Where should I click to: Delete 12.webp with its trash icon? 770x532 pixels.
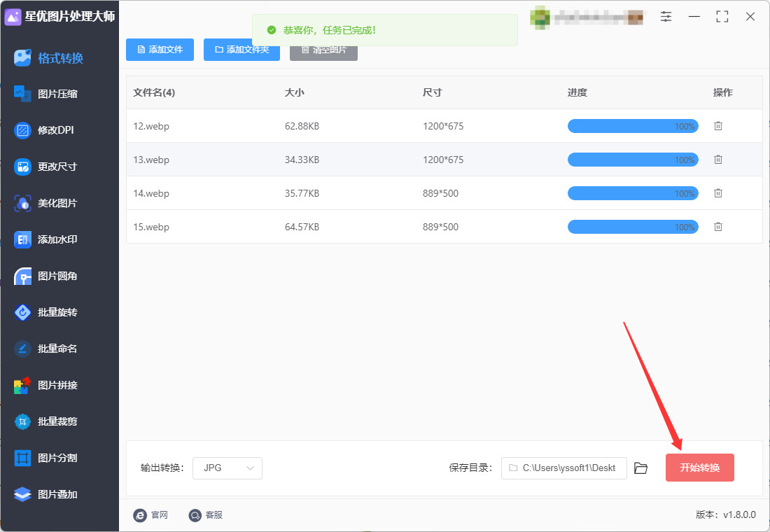click(x=718, y=126)
